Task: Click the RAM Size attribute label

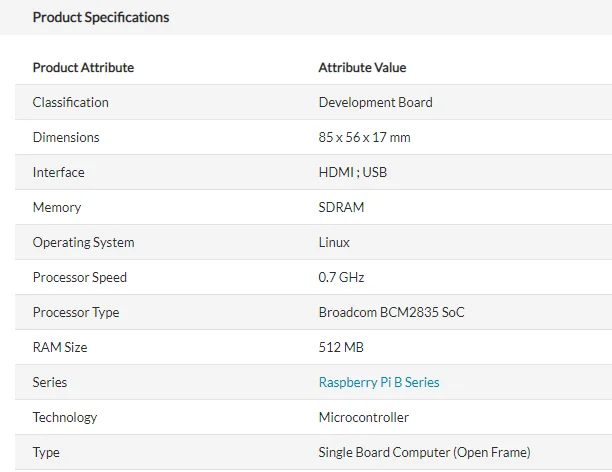Action: 60,347
